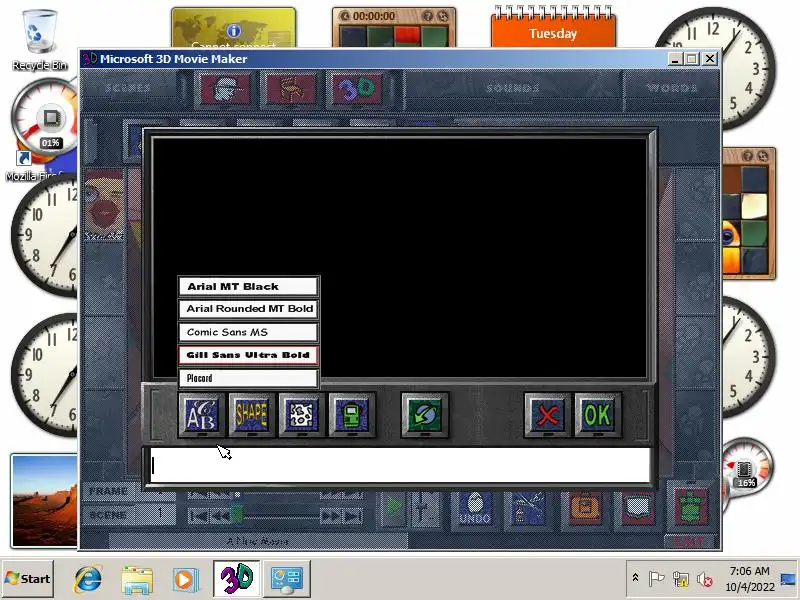Click the 3D word text entry field
The height and width of the screenshot is (600, 800).
401,466
